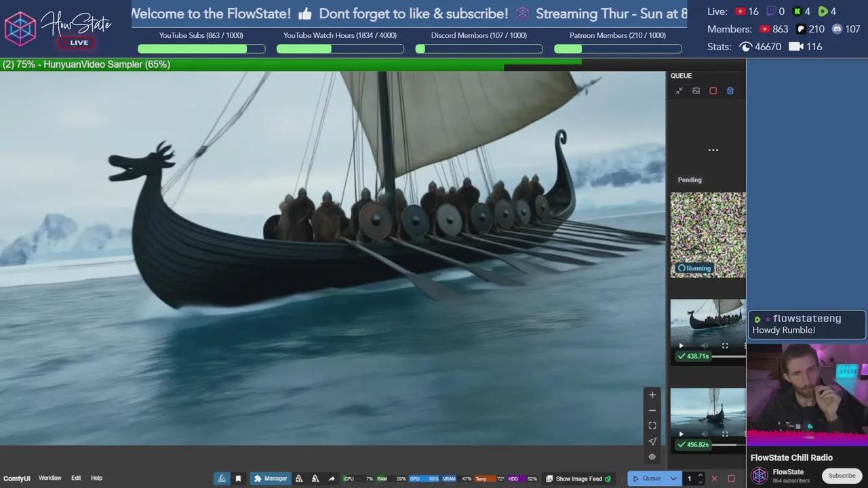Open the Edit menu
This screenshot has width=868, height=488.
click(x=76, y=478)
